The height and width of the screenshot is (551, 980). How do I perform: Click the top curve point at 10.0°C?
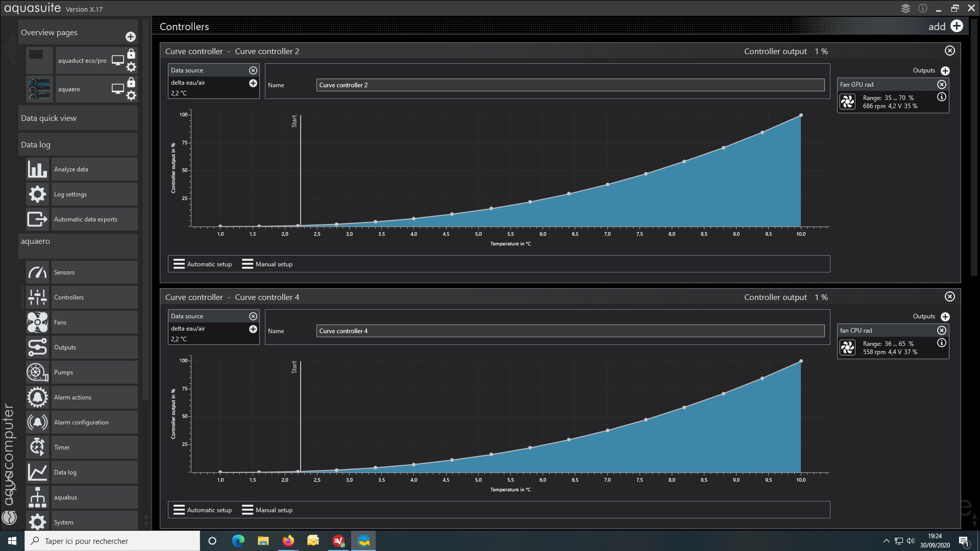801,115
